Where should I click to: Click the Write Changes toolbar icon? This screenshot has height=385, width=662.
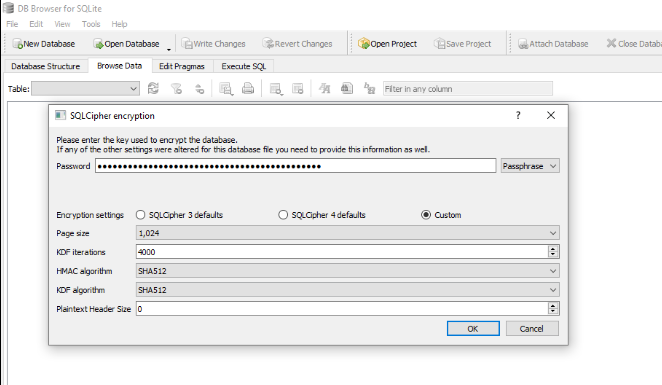click(x=187, y=44)
